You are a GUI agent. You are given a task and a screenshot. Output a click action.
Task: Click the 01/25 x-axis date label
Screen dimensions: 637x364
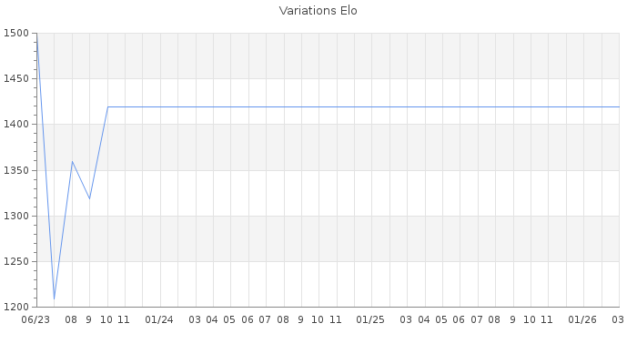(371, 319)
